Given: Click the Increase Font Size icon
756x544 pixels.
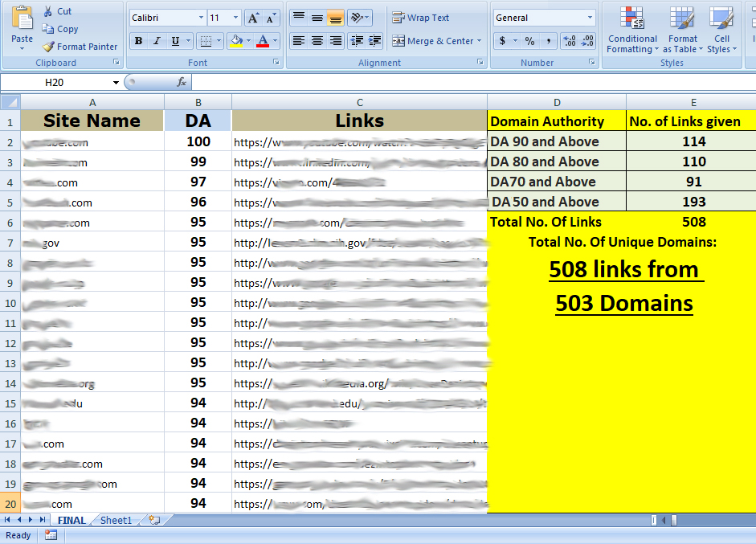Looking at the screenshot, I should pyautogui.click(x=252, y=18).
